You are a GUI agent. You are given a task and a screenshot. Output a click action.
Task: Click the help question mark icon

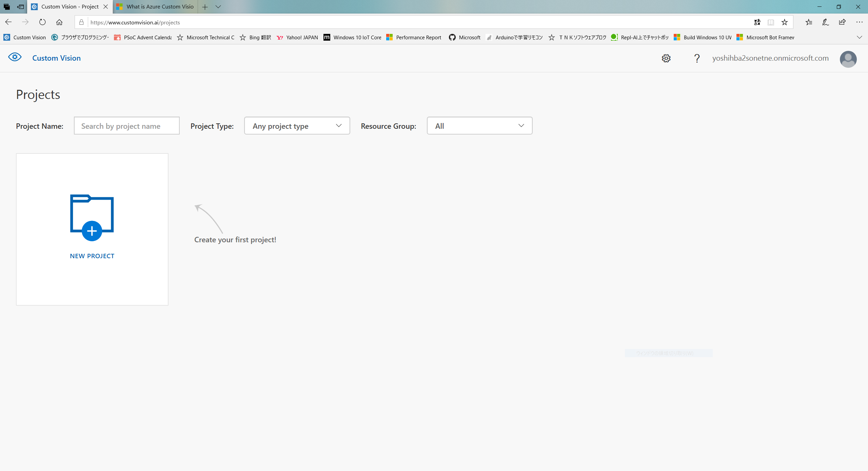[x=697, y=58]
